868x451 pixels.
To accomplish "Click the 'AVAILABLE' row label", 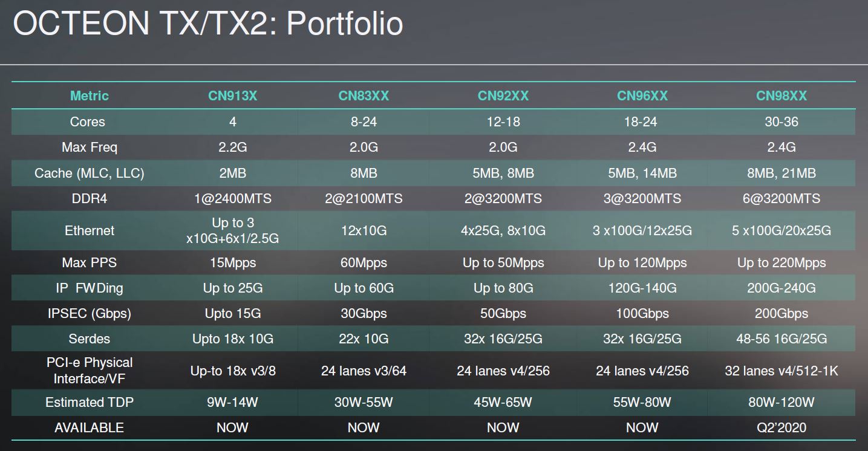I will (89, 427).
